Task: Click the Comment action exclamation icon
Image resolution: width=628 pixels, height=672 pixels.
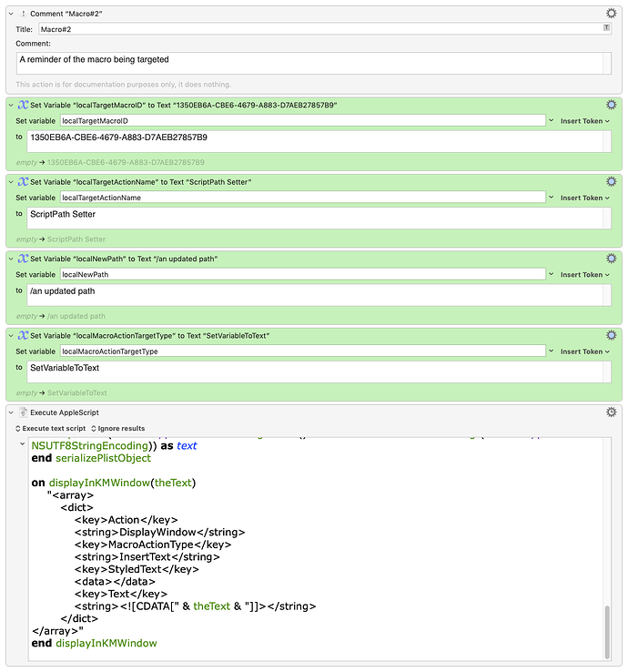Action: click(x=23, y=14)
